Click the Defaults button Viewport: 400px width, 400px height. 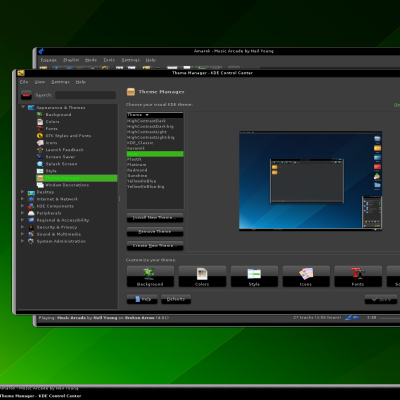coord(176,299)
